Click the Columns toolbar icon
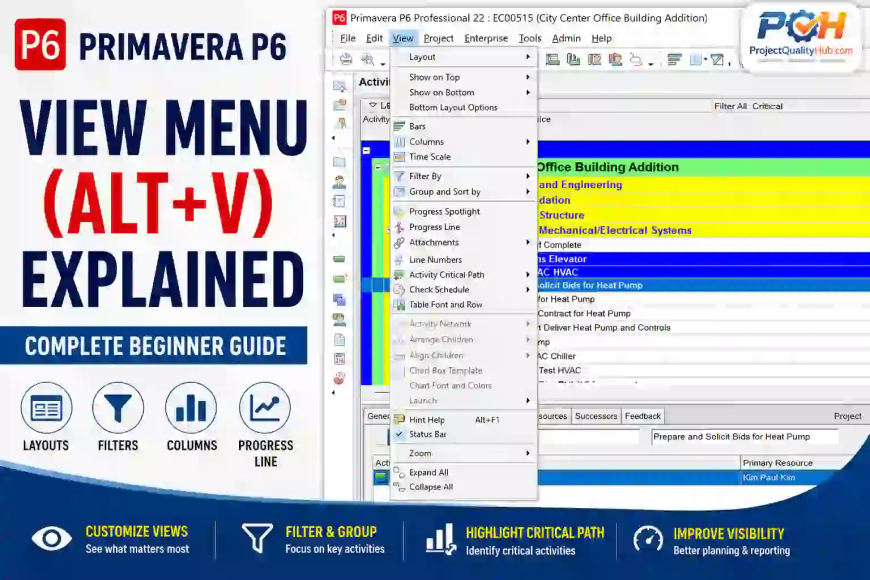The image size is (870, 580). click(x=695, y=59)
